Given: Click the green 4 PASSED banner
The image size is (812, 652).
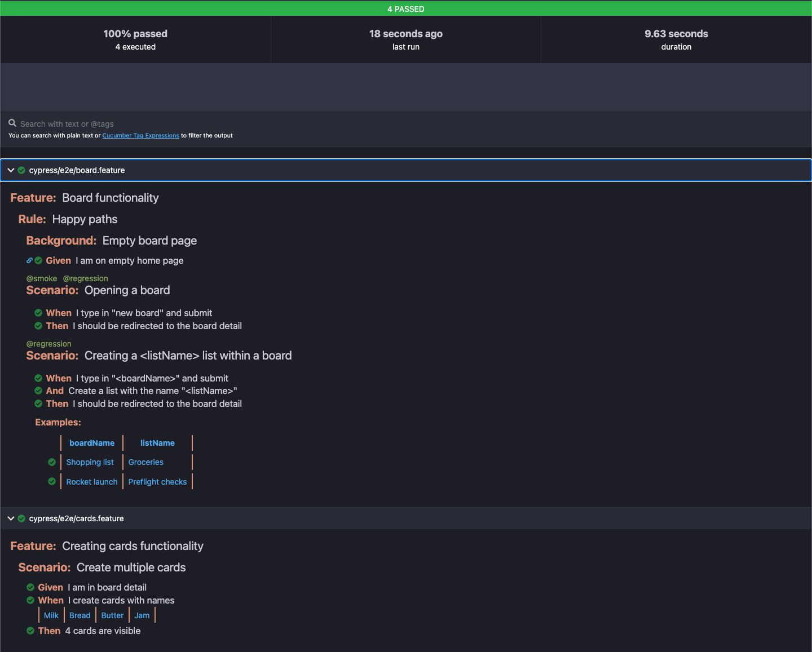Looking at the screenshot, I should coord(406,8).
